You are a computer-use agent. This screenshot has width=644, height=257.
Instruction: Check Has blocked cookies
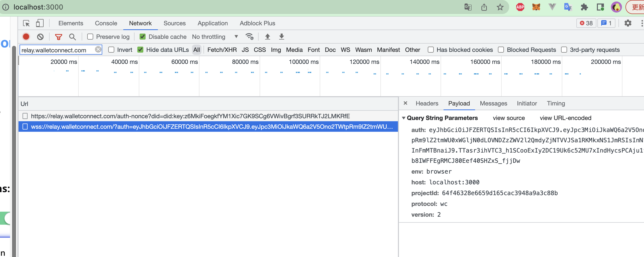431,50
